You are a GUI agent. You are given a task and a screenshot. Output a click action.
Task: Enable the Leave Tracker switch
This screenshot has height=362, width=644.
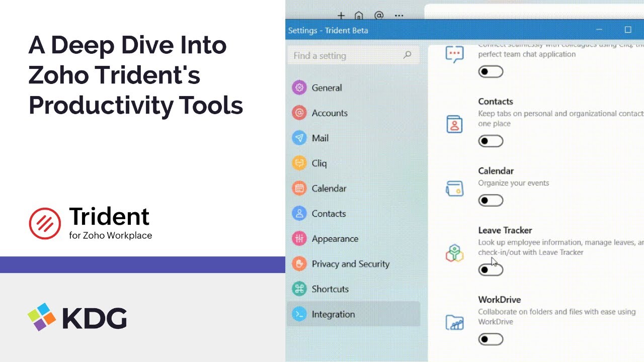(x=491, y=269)
